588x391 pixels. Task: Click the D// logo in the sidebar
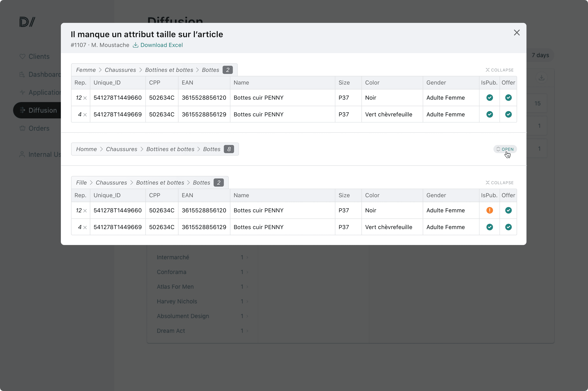[x=27, y=22]
